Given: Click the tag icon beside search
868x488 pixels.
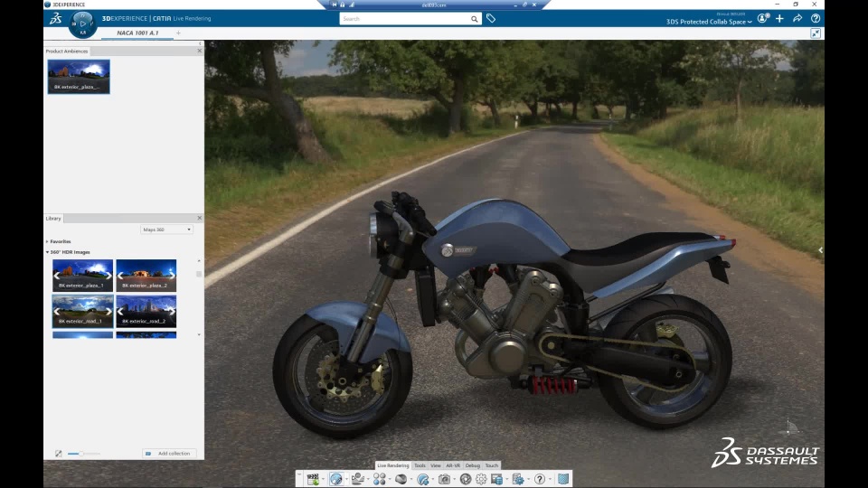Looking at the screenshot, I should tap(490, 19).
